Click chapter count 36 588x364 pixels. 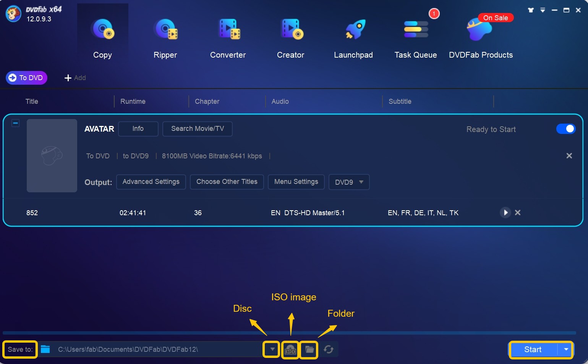(x=198, y=213)
